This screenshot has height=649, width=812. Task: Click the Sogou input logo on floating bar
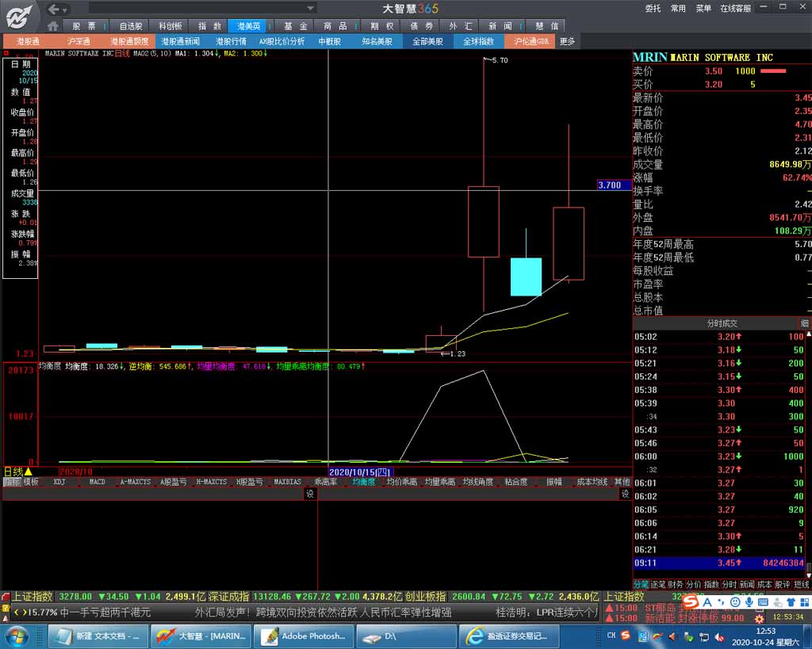point(691,602)
